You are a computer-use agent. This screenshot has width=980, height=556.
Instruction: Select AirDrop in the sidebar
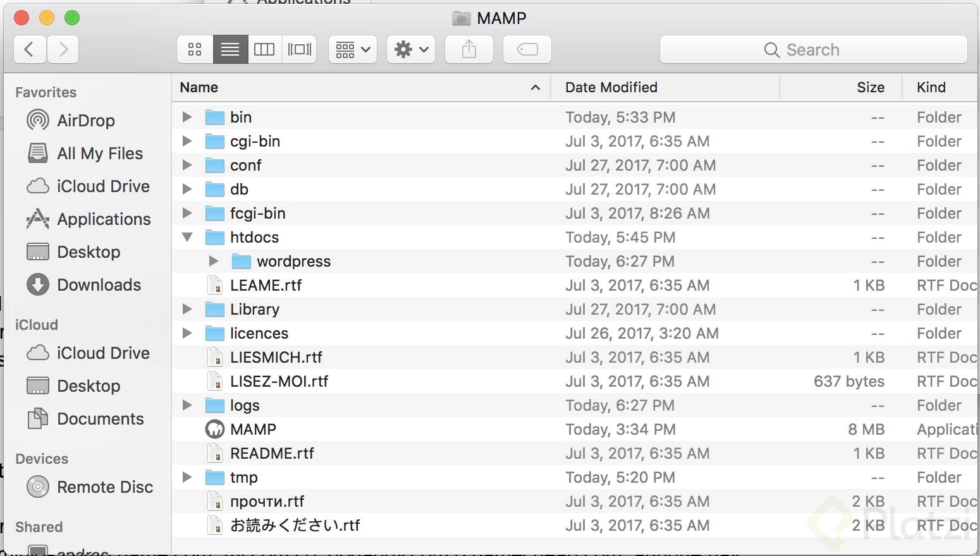click(85, 121)
